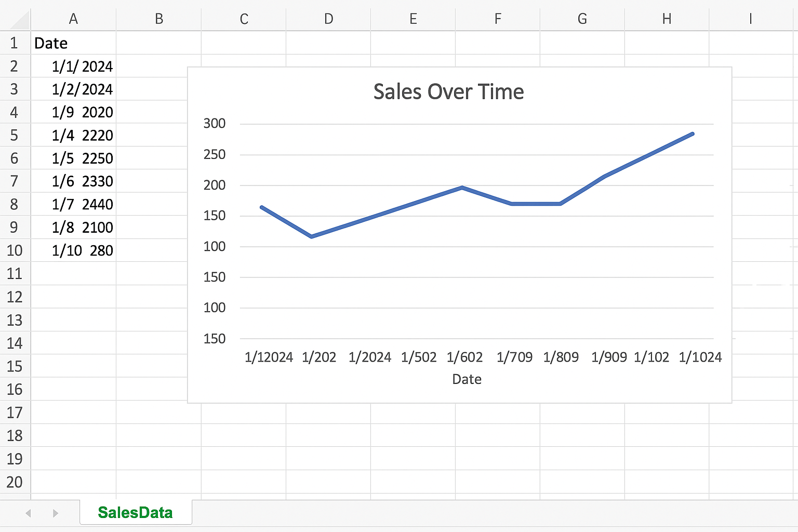Select row 11 header
The image size is (798, 532).
click(15, 273)
